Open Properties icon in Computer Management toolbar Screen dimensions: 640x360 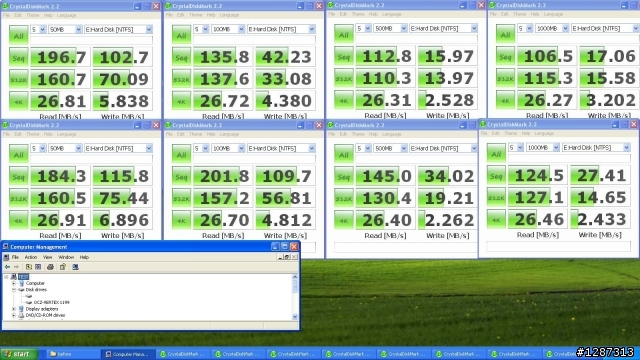pyautogui.click(x=63, y=267)
